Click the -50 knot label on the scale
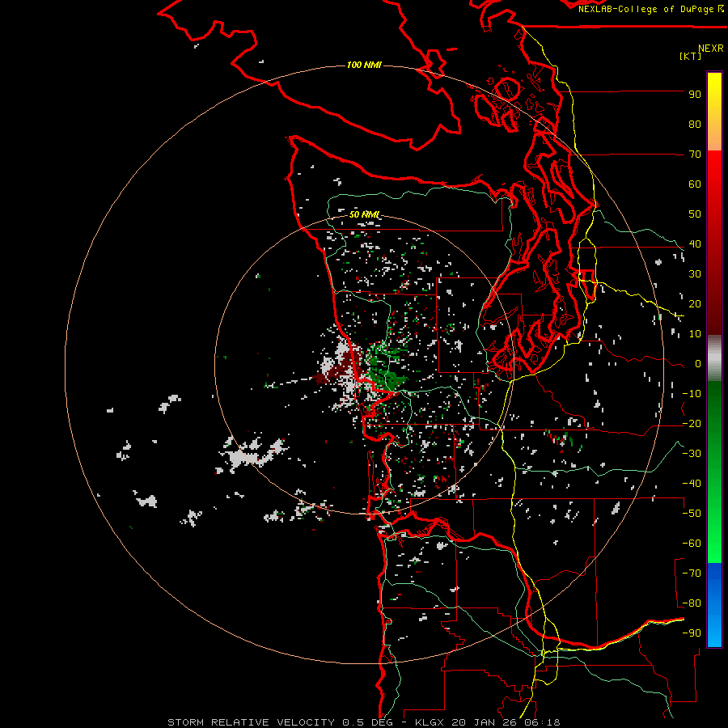This screenshot has height=728, width=728. pos(692,514)
